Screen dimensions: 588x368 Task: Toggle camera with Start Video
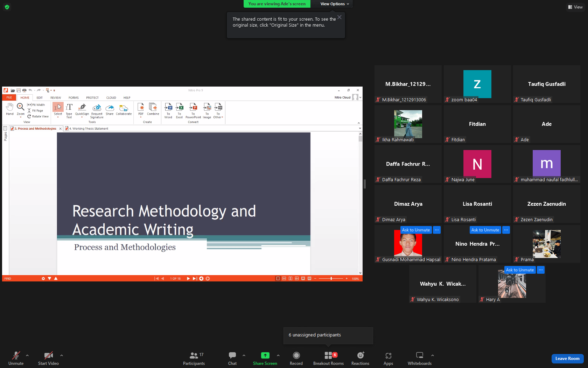pyautogui.click(x=48, y=359)
